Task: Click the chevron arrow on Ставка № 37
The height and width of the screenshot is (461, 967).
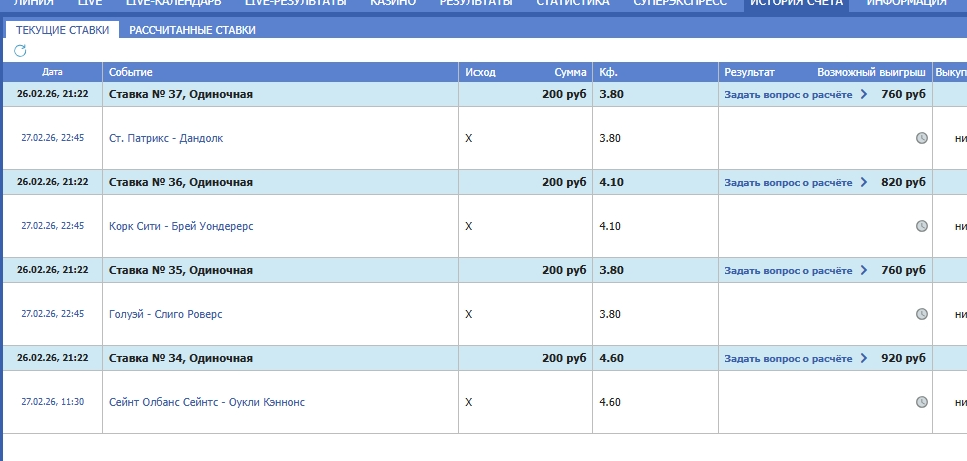Action: point(864,94)
